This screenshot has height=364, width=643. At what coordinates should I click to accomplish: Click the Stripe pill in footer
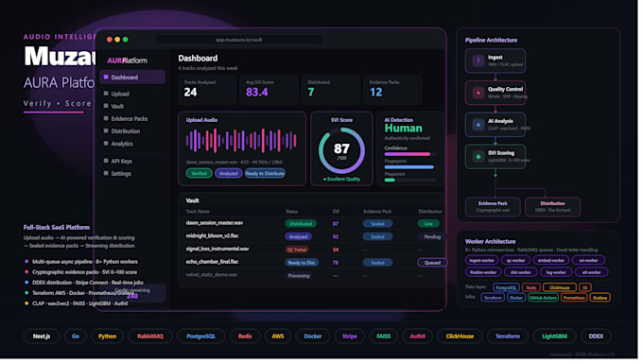[x=350, y=337]
